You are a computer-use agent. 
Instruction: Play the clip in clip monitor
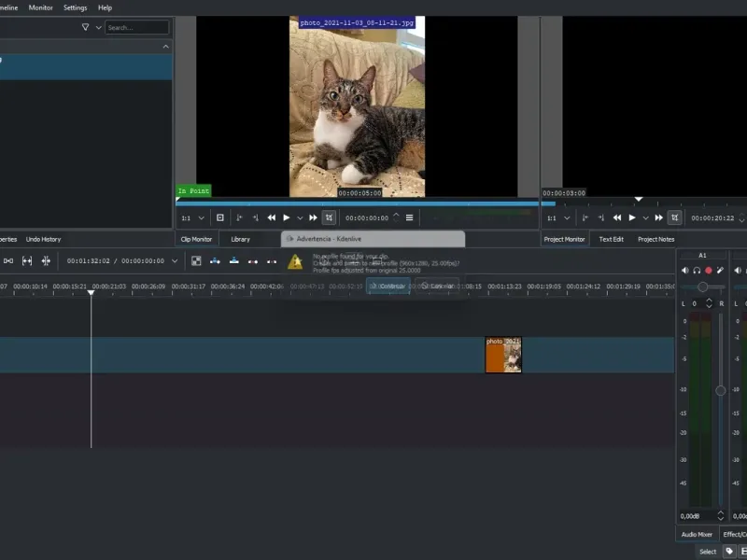click(x=287, y=217)
